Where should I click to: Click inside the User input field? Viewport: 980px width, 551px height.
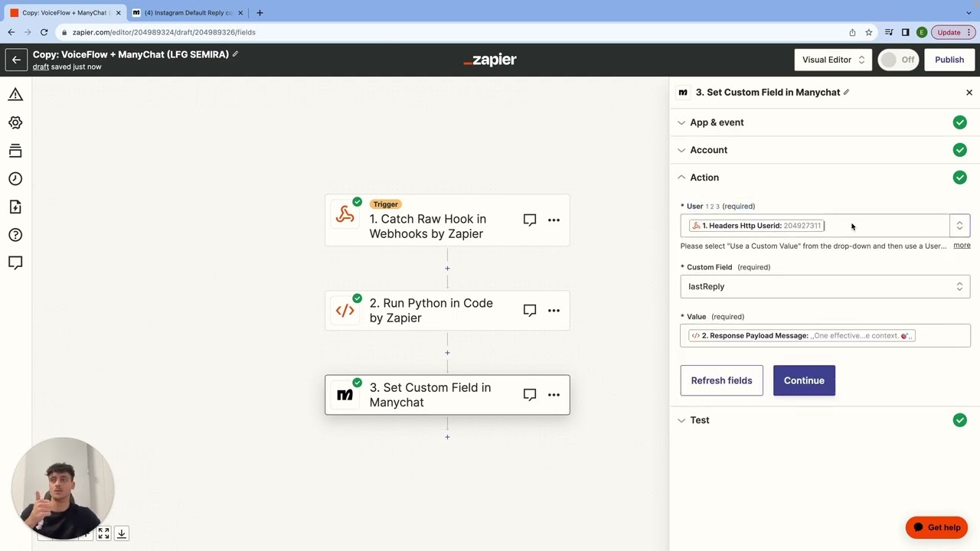coord(815,226)
